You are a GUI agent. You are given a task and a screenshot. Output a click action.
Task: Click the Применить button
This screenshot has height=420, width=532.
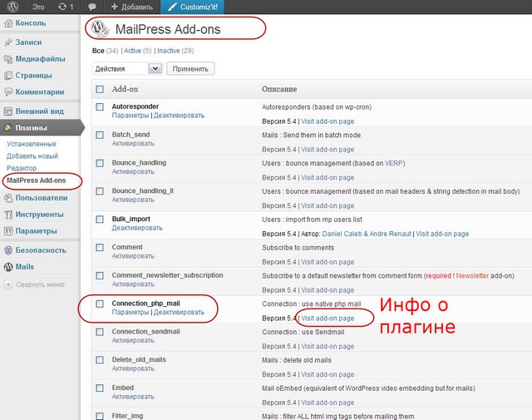pos(190,69)
